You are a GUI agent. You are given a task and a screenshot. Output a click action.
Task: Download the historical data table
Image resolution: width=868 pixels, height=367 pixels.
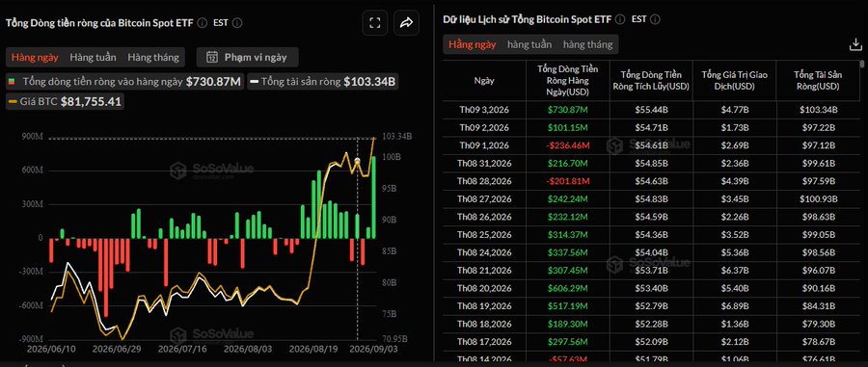coord(855,45)
